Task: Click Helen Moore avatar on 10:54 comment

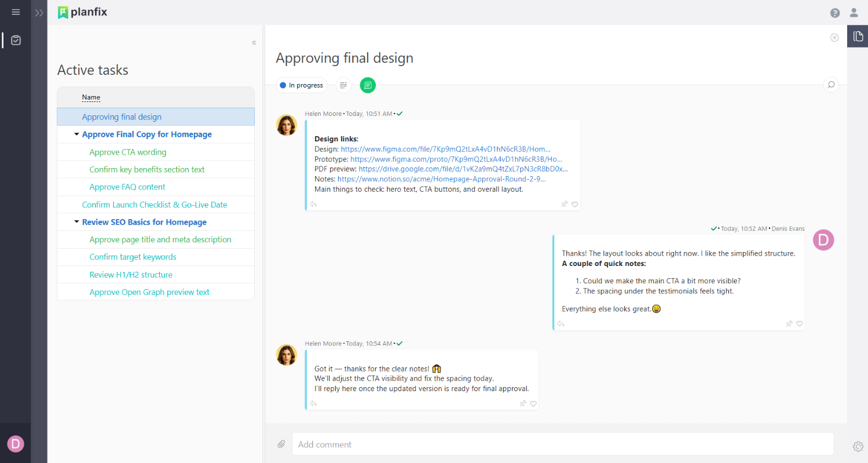Action: click(287, 355)
